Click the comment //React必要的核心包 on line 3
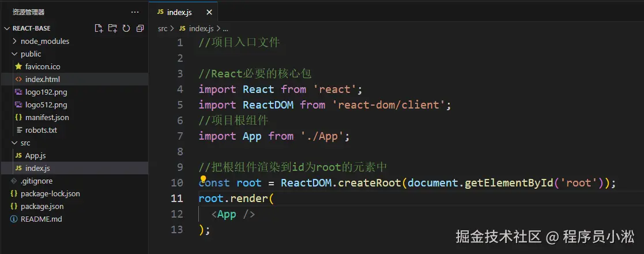The image size is (644, 254). (255, 74)
